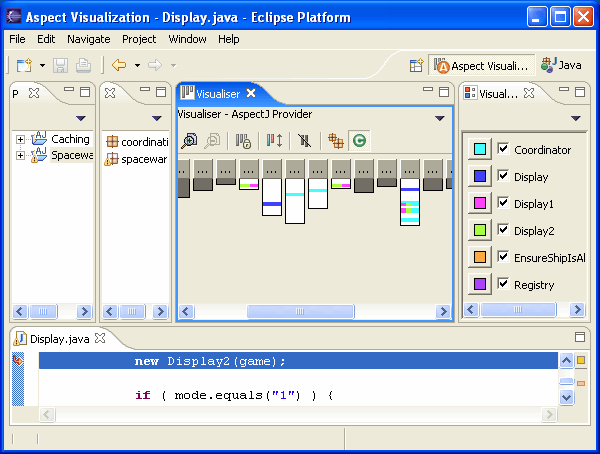Open the packages view menu triangle
600x454 pixels.
pos(157,118)
